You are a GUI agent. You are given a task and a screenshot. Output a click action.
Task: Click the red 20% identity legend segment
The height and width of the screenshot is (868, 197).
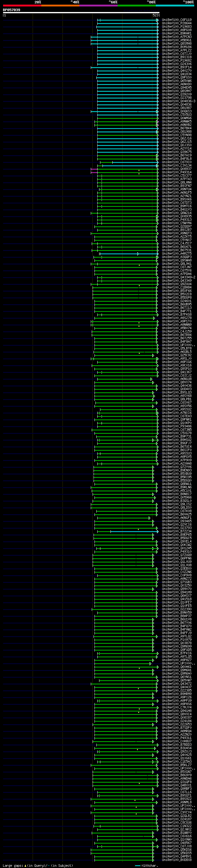[22, 6]
